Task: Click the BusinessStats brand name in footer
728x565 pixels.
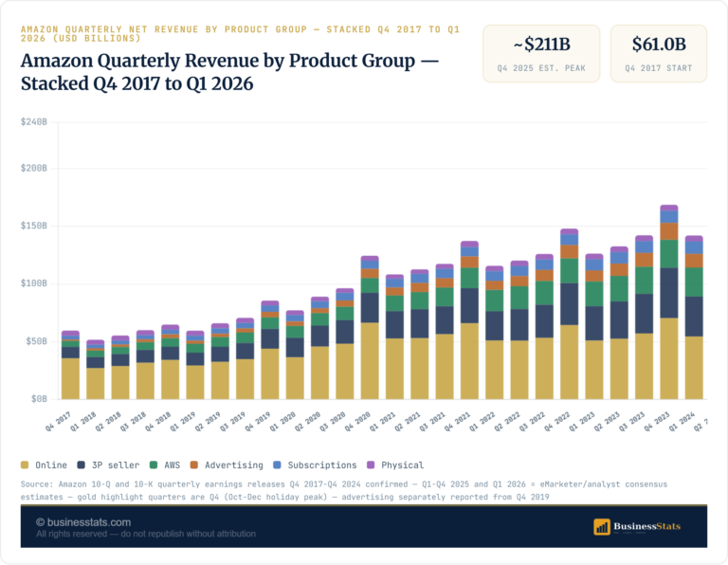Action: (646, 526)
